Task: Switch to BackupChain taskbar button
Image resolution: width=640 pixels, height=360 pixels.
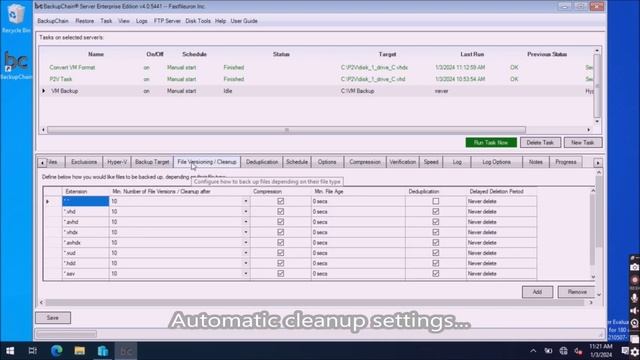Action: [126, 351]
